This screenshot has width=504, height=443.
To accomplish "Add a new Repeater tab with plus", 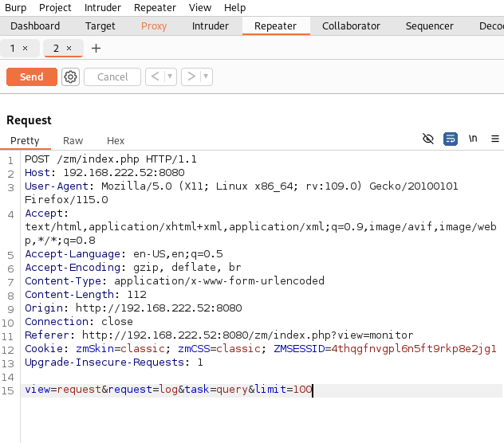I will (x=96, y=49).
